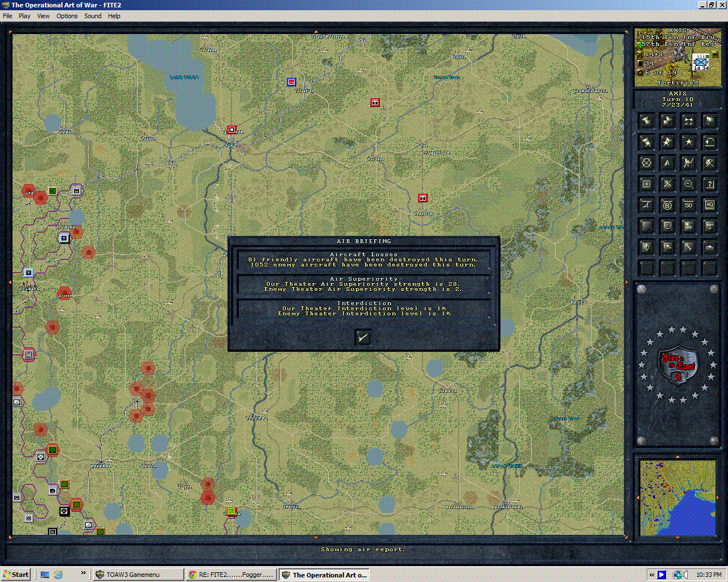728x582 pixels.
Task: Click "81 friendly aircraft have been destroyed" line
Action: point(363,260)
